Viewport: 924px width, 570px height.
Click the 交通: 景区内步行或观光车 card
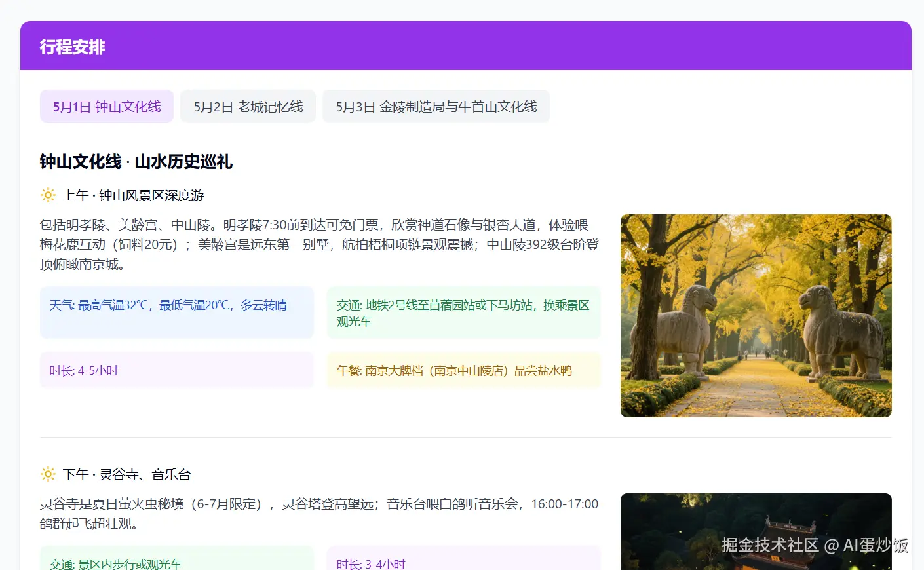tap(177, 558)
